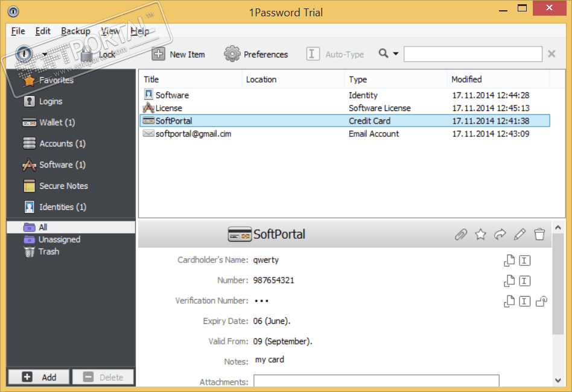Mark SoftPortal as favorite with star icon
Image resolution: width=572 pixels, height=392 pixels.
pyautogui.click(x=480, y=234)
